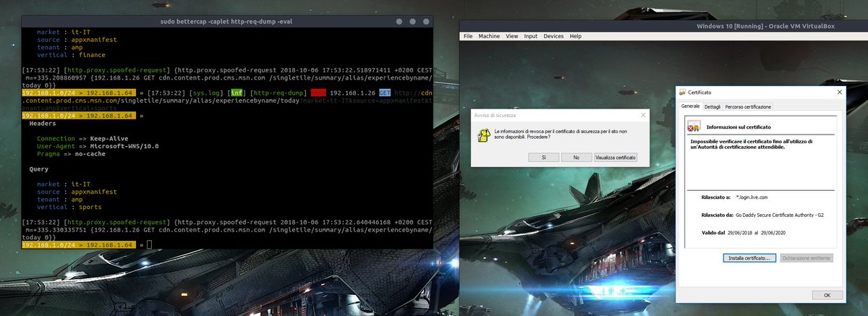The width and height of the screenshot is (868, 316).
Task: Click No in the security warning dialog
Action: 576,157
